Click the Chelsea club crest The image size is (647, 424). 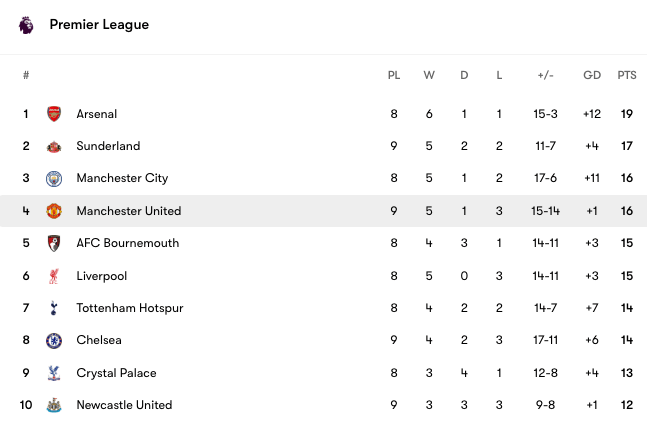54,340
